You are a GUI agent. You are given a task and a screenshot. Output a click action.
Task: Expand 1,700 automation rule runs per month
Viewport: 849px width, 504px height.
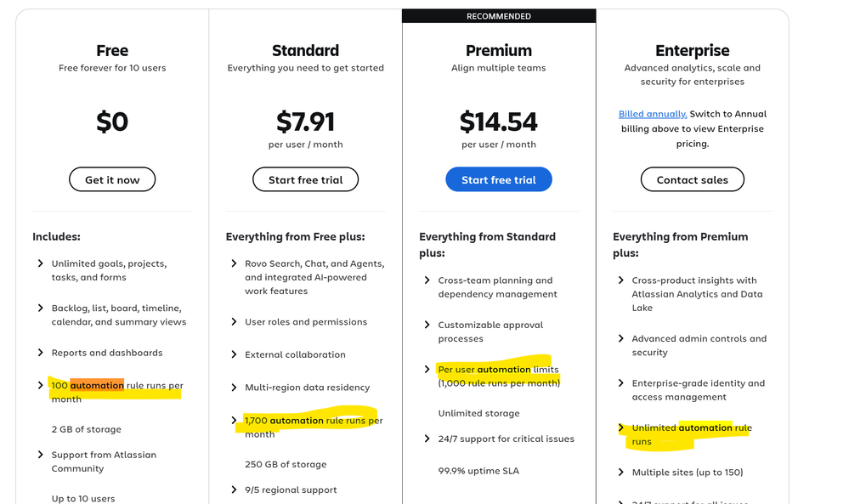(235, 420)
